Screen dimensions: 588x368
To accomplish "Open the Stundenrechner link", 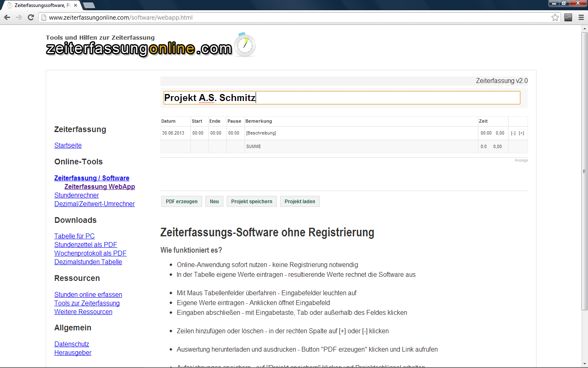I will 76,195.
